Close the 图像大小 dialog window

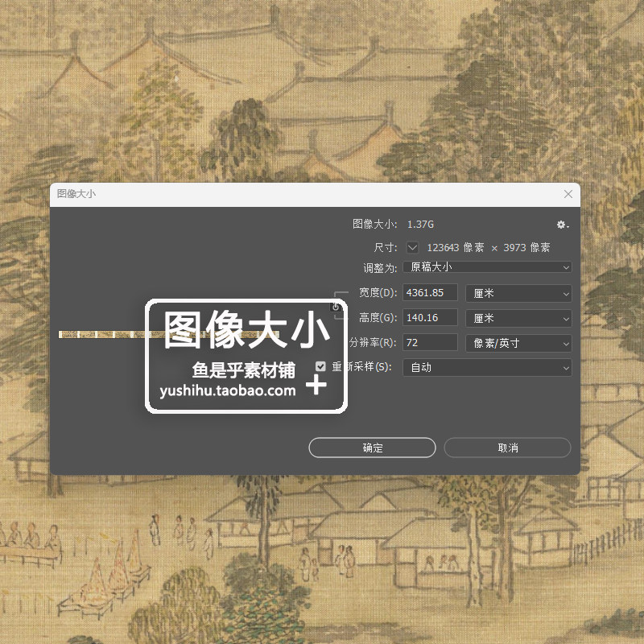(x=568, y=194)
